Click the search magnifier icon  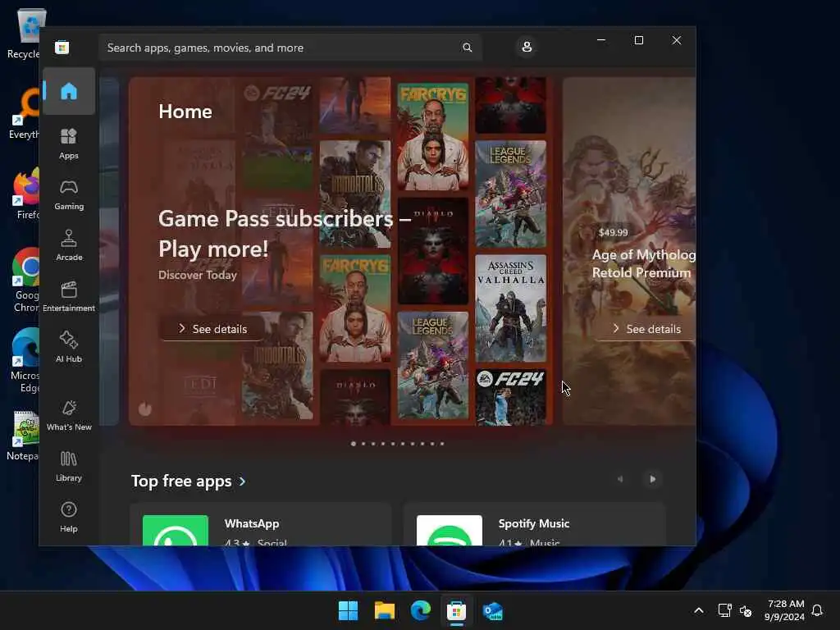[x=467, y=48]
